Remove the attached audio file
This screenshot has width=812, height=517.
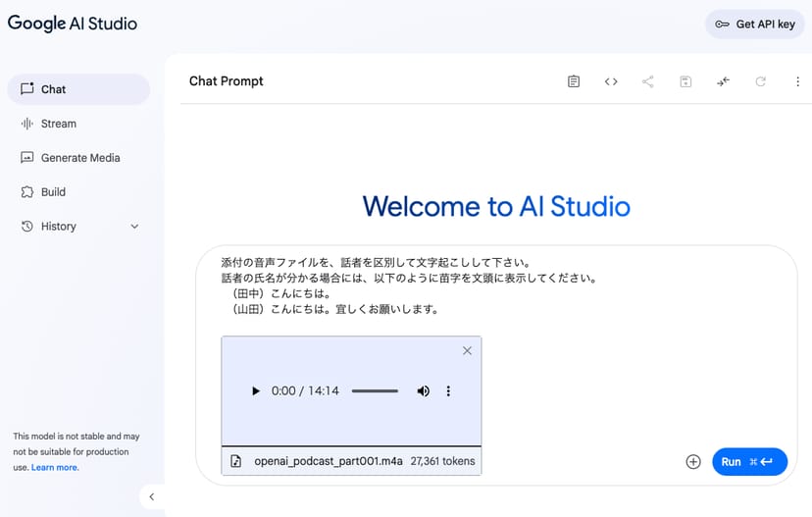click(467, 350)
